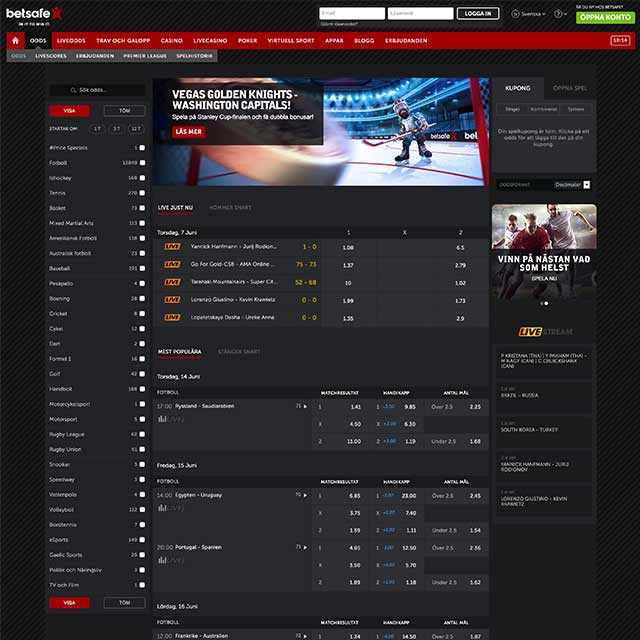Click the LIVE STREAM logo
The height and width of the screenshot is (640, 640).
[545, 332]
